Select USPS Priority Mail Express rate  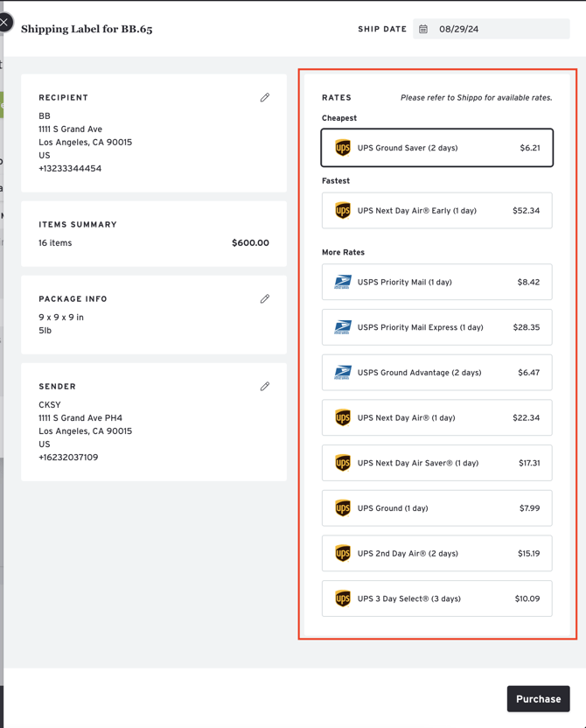(436, 327)
